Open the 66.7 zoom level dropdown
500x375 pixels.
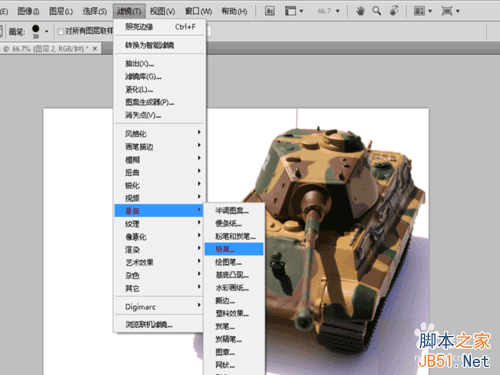338,11
